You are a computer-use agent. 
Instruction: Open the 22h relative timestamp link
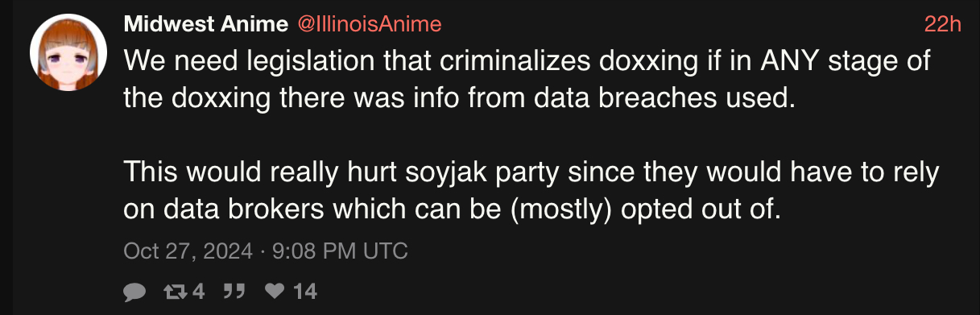coord(943,25)
